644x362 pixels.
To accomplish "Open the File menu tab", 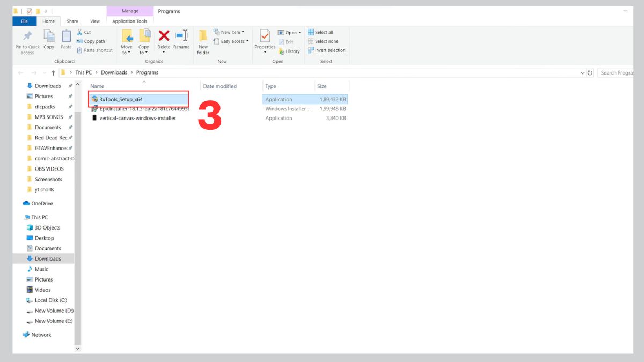I will point(24,21).
